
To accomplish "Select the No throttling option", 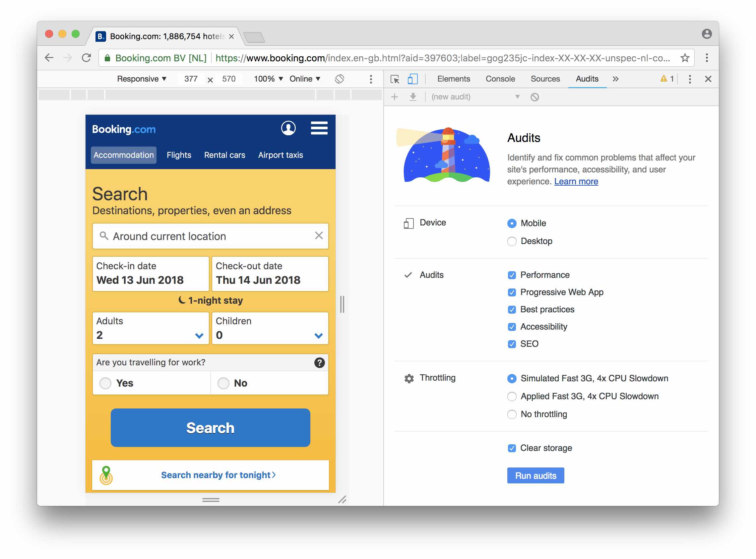I will (512, 414).
